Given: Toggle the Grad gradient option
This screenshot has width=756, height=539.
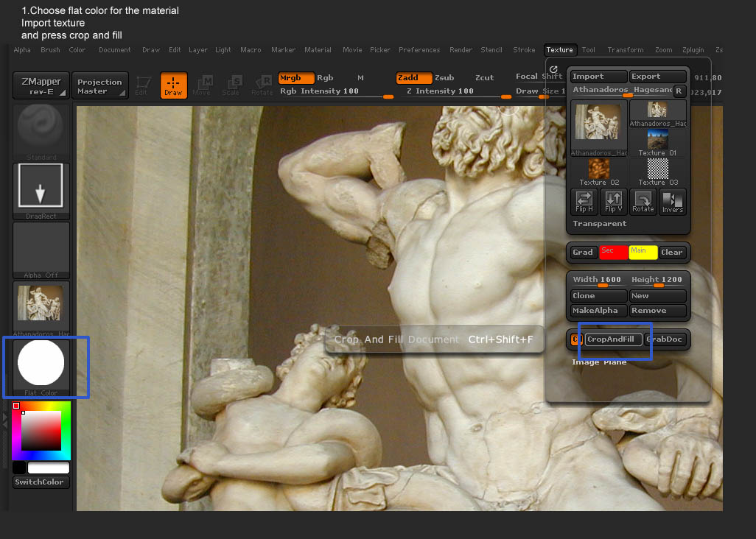Looking at the screenshot, I should (583, 253).
